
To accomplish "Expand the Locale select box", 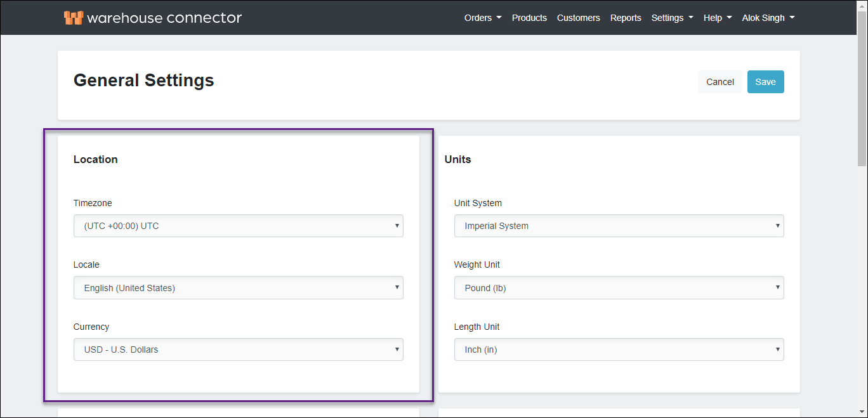I will tap(238, 288).
